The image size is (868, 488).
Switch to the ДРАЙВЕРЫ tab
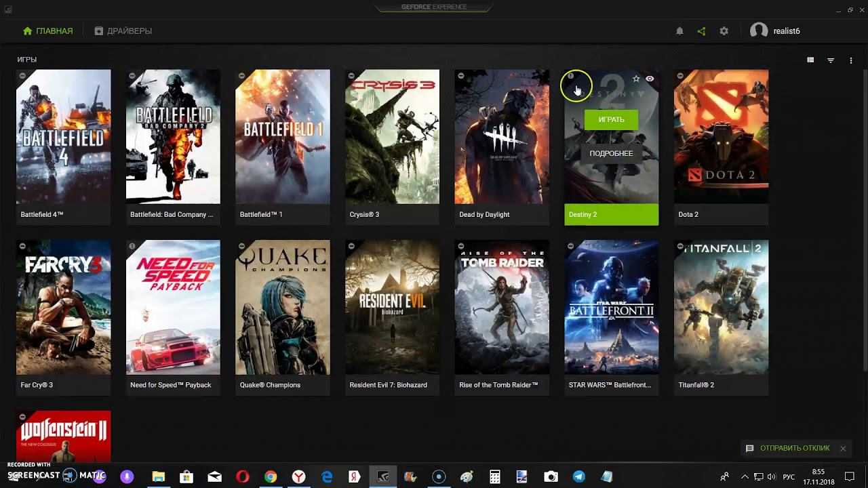click(x=123, y=31)
